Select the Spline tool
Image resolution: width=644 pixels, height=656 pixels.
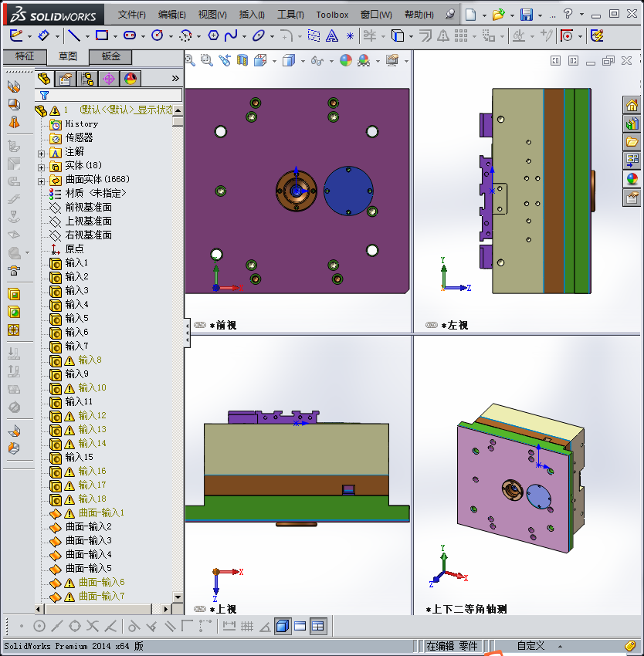click(231, 36)
